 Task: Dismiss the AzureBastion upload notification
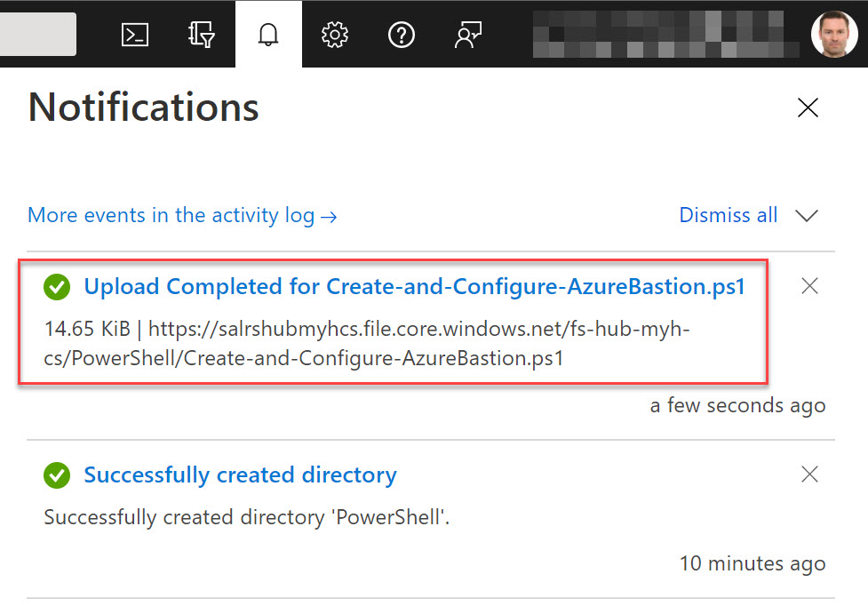(x=808, y=285)
